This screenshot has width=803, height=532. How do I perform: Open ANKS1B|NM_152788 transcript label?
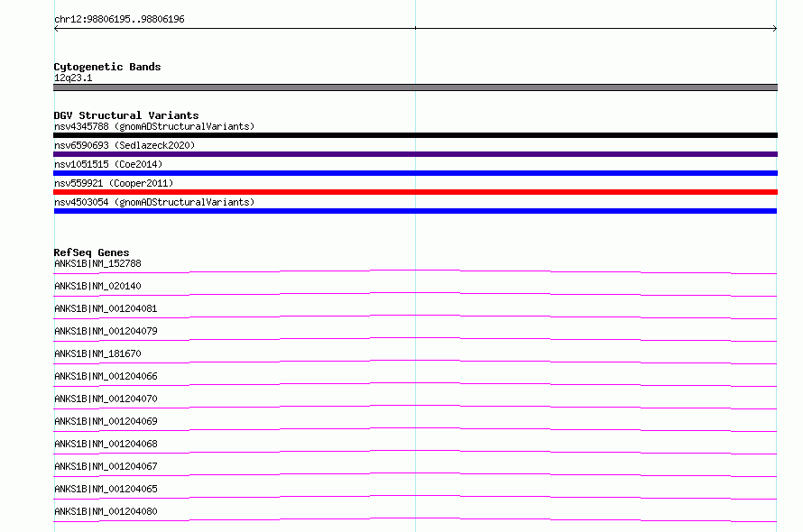point(97,263)
